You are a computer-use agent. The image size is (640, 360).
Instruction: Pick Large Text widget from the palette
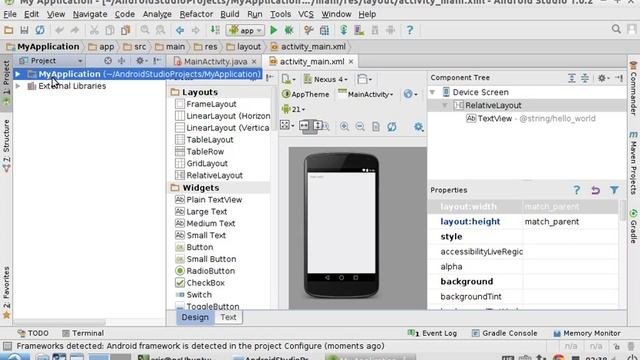tap(207, 212)
